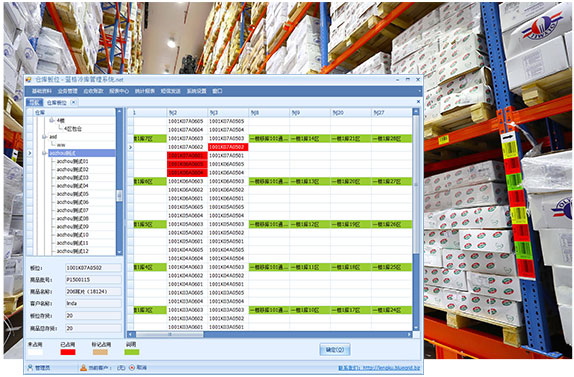Collapse the aozhou test tree node
Screen dimensions: 574x377
(x=44, y=153)
